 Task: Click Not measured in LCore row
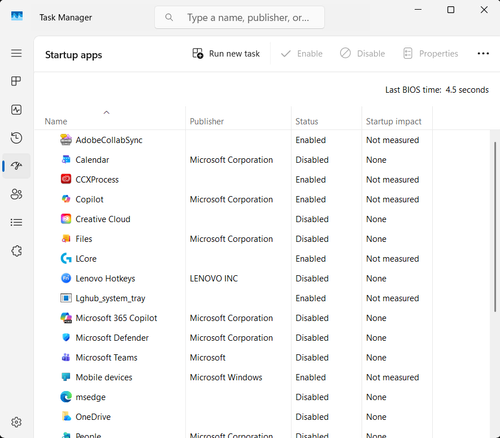(x=393, y=259)
